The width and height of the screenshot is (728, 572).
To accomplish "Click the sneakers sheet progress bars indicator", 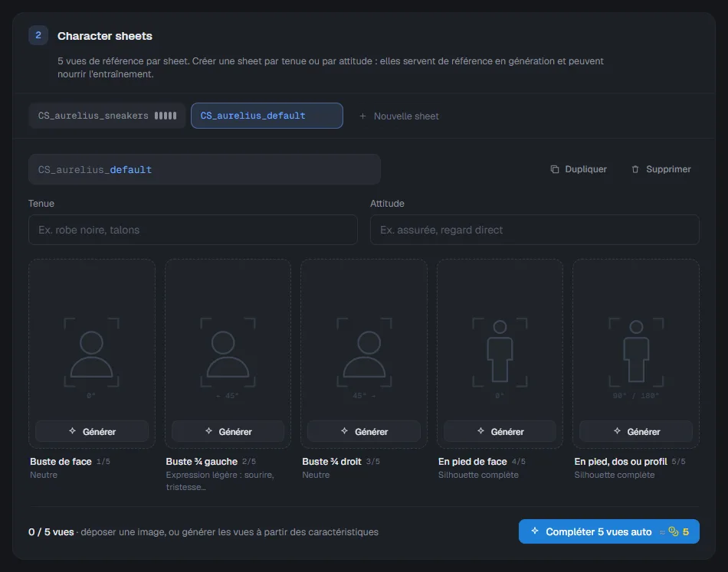I will [x=166, y=116].
